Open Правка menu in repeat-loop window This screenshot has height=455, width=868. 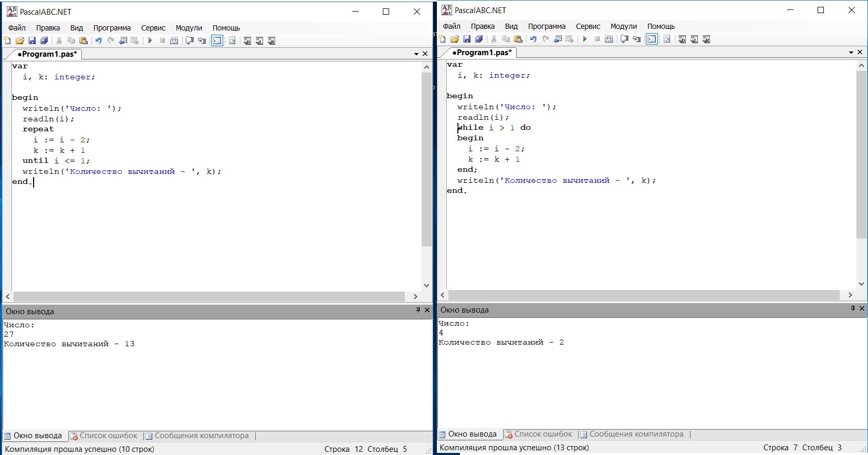tap(48, 28)
